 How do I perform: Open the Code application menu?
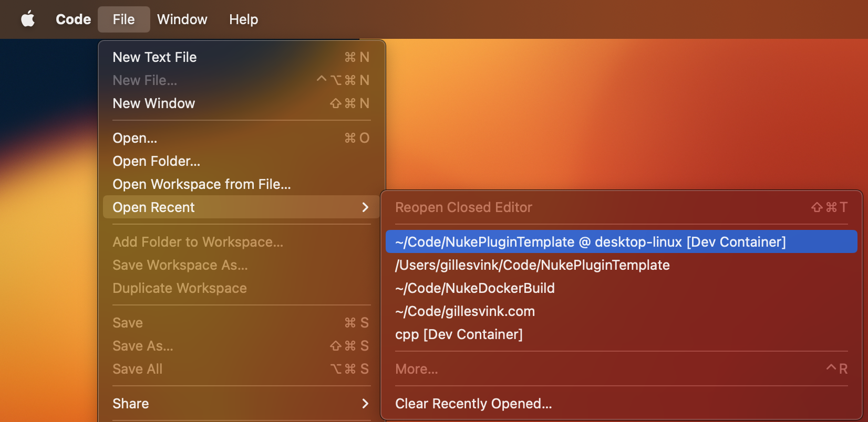73,19
